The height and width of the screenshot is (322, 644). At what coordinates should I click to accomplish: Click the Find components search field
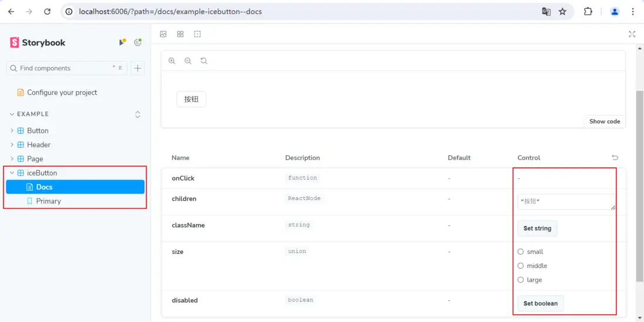(x=62, y=68)
